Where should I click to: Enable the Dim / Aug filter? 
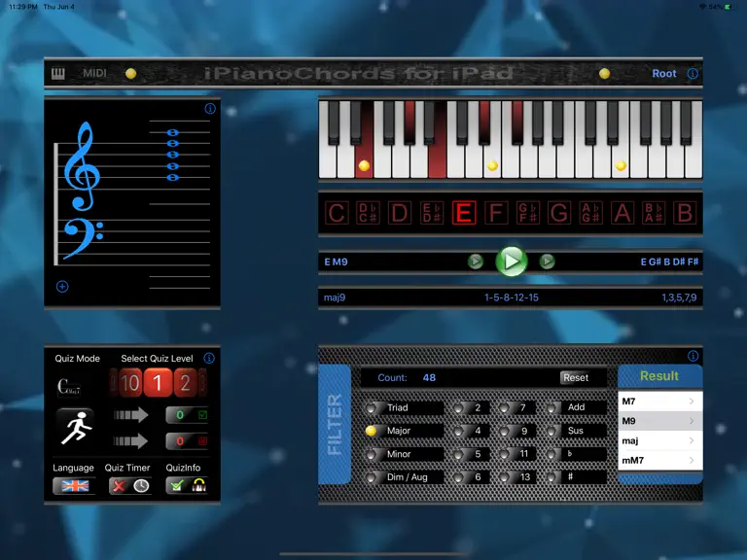(x=404, y=477)
